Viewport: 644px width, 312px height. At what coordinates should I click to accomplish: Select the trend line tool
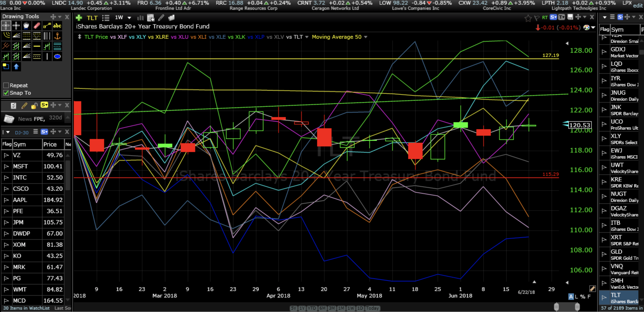point(47,25)
